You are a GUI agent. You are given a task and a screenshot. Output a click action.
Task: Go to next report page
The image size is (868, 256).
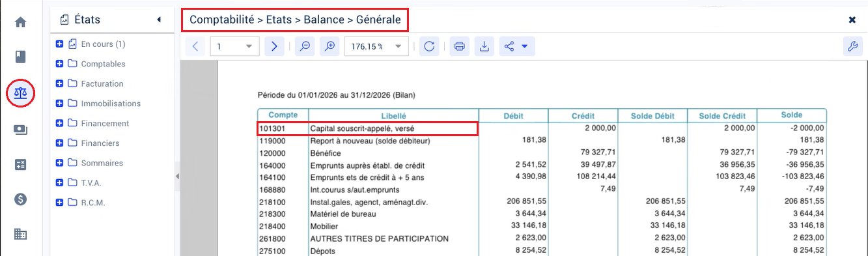pos(274,46)
